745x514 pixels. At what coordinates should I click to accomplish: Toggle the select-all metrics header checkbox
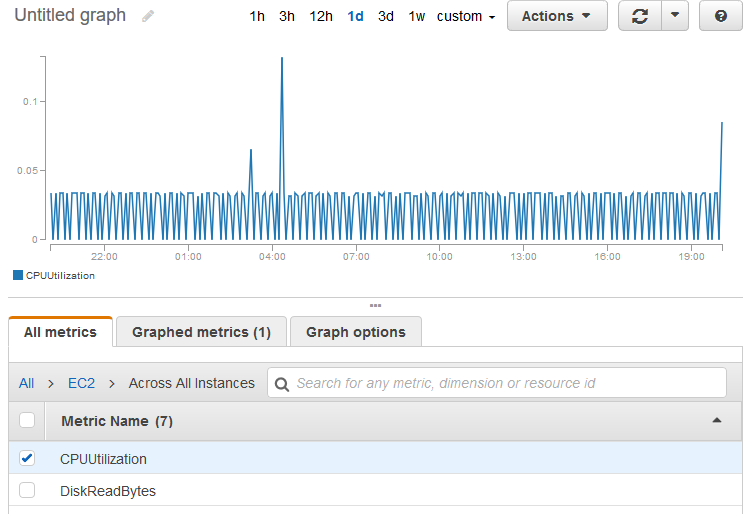[x=27, y=421]
